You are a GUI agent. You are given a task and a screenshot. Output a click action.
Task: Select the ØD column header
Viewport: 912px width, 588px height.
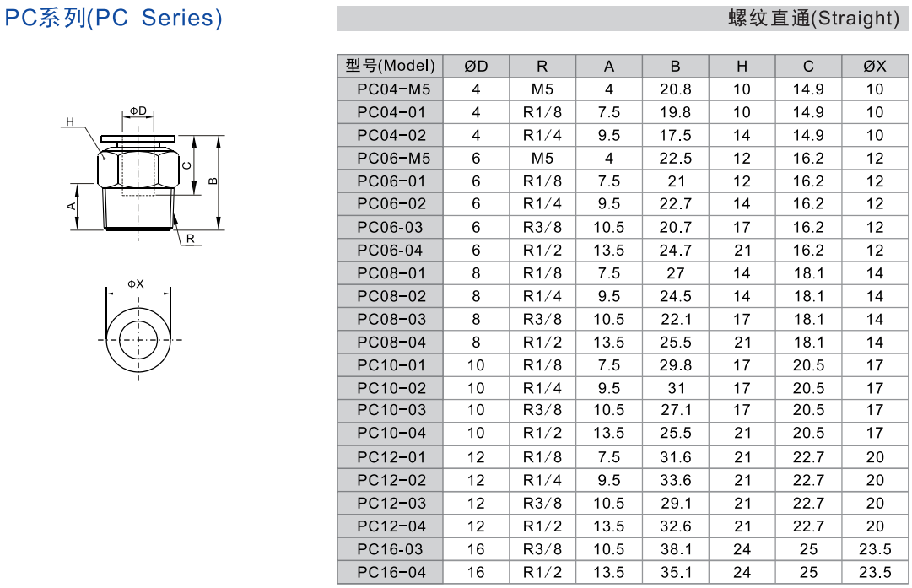476,67
